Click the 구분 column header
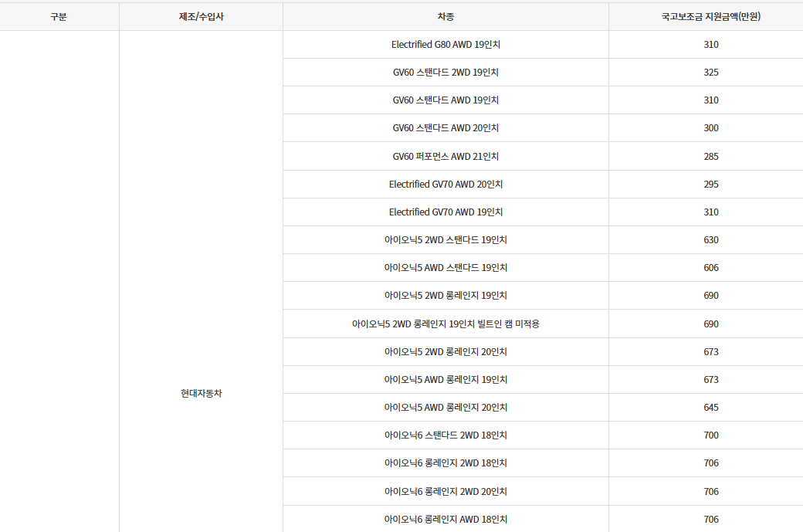This screenshot has width=803, height=532. (x=59, y=16)
